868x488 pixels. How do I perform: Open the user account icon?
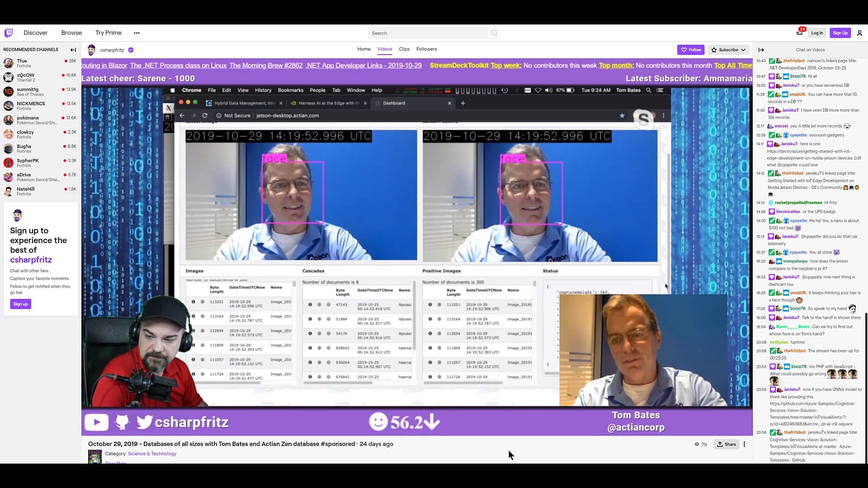click(x=859, y=33)
